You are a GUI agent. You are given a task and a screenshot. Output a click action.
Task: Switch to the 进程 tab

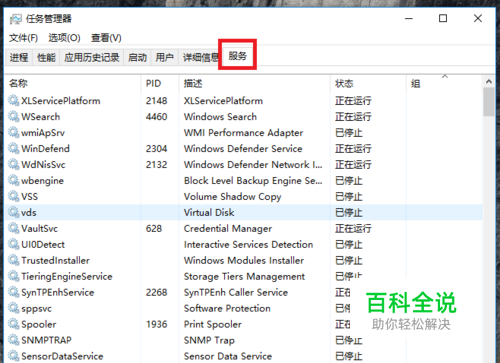[x=19, y=57]
